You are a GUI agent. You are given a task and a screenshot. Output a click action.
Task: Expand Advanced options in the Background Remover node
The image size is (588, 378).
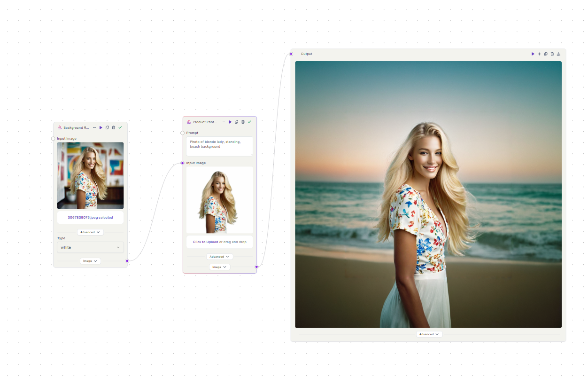point(90,232)
